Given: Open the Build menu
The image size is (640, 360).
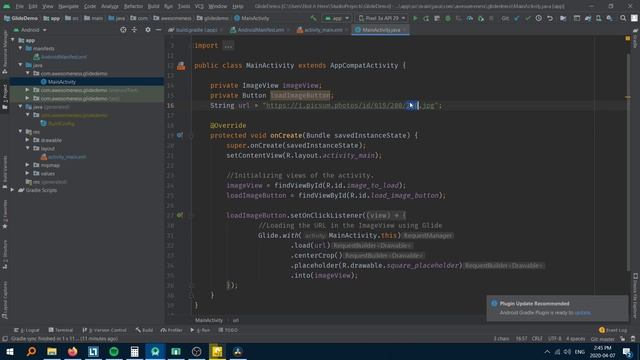Looking at the screenshot, I should click(x=153, y=6).
